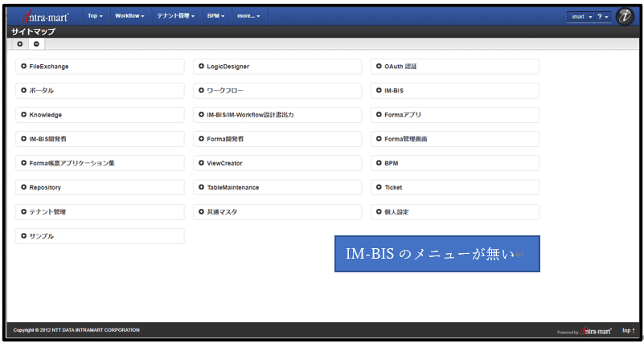Viewport: 644px width, 343px height.
Task: Expand the Ticket category
Action: [455, 187]
